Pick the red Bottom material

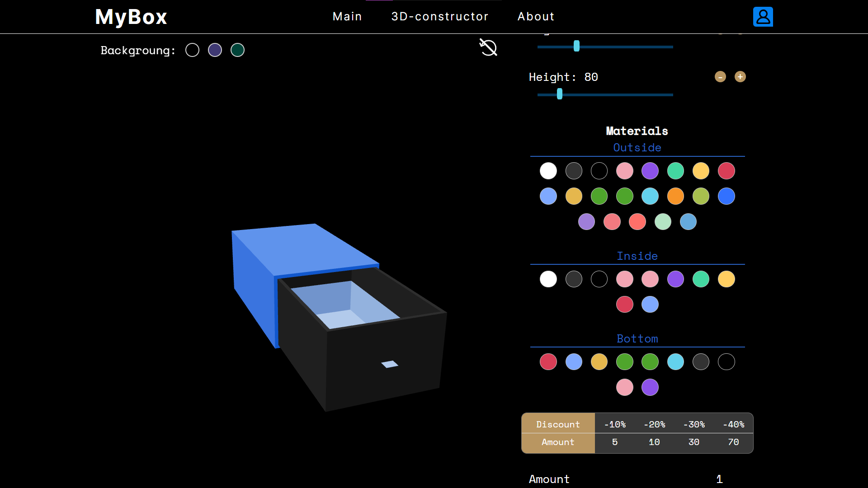[x=548, y=361]
